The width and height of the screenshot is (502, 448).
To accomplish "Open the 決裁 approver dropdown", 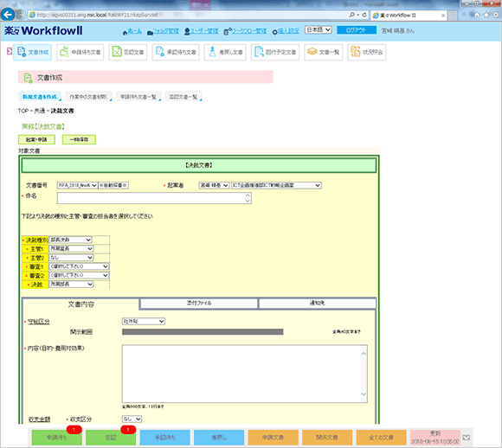I will tap(71, 285).
